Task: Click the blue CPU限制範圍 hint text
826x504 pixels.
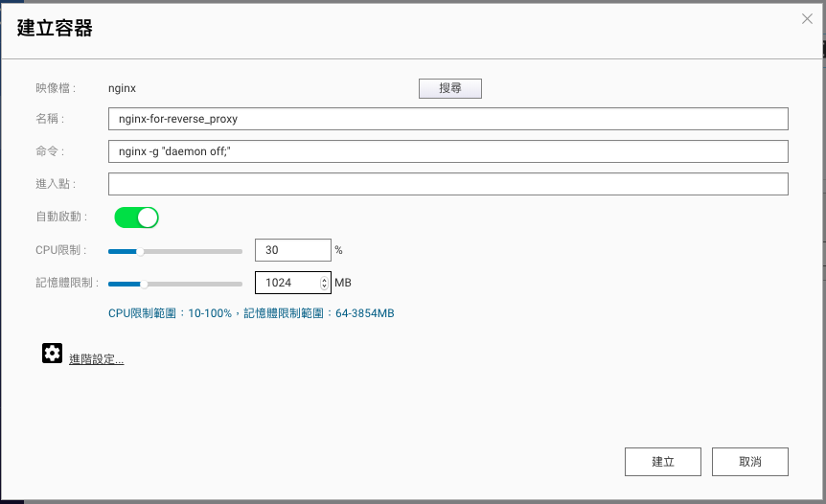Action: click(x=251, y=313)
